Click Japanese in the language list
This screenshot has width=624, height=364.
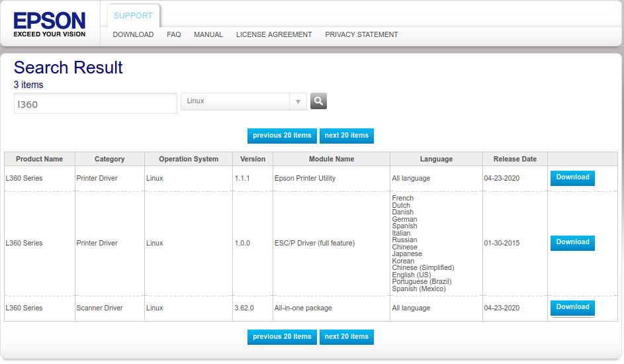[407, 253]
